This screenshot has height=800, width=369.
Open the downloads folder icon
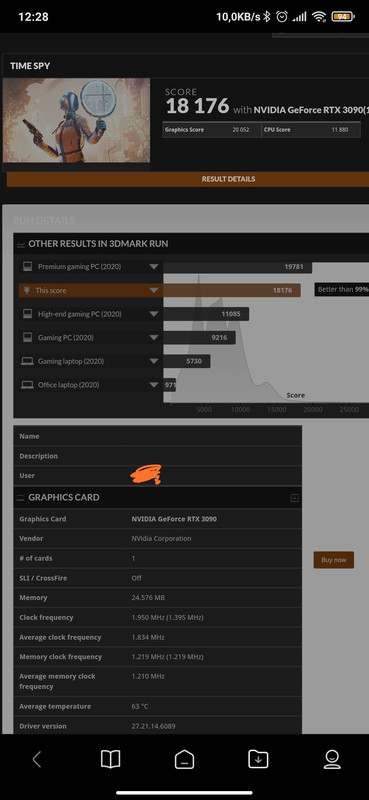click(258, 759)
